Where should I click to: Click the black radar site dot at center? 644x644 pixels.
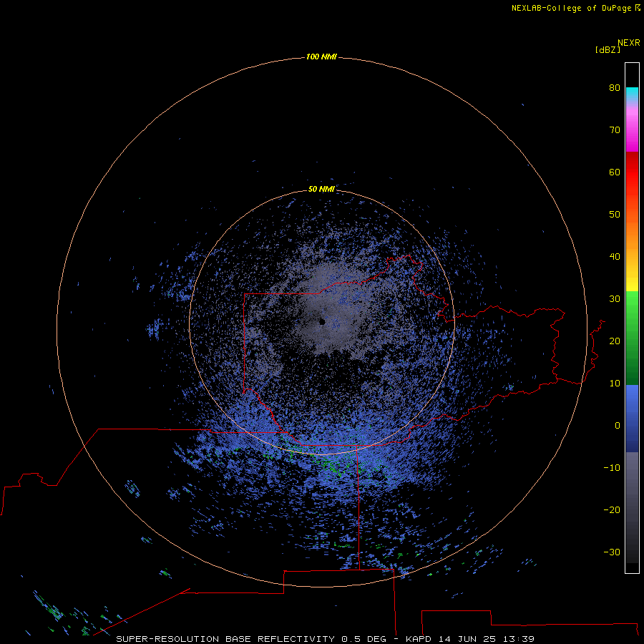tap(322, 321)
